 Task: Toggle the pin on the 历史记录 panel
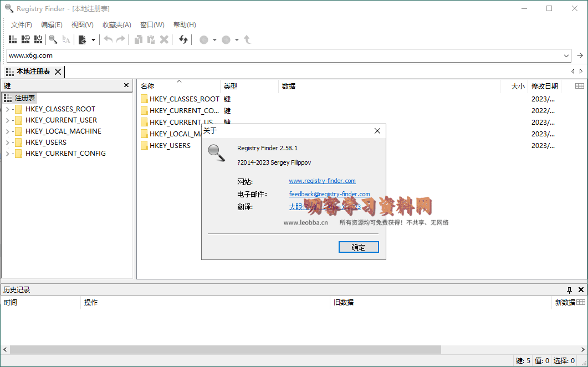pos(569,290)
